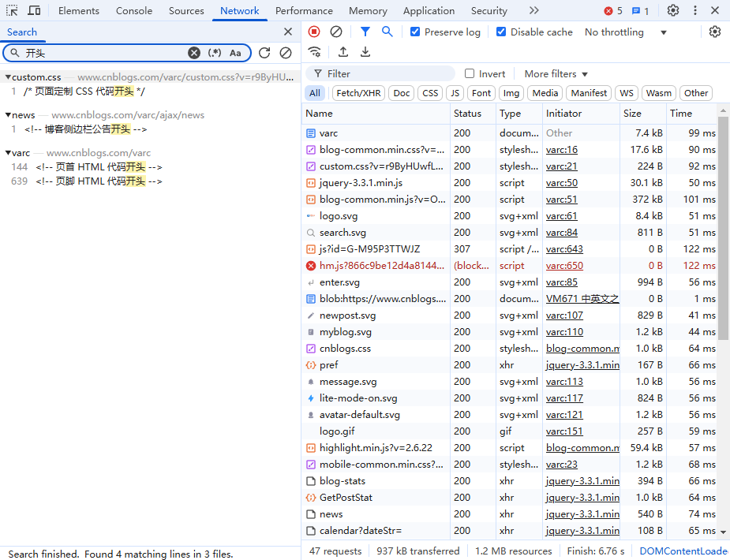Select the blocked hm.js request row

coord(510,266)
